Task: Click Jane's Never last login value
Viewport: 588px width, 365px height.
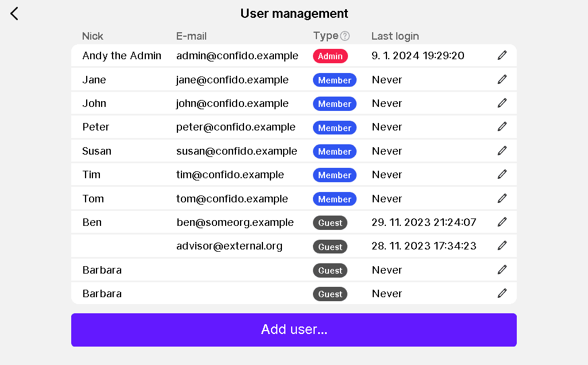Action: pyautogui.click(x=387, y=79)
